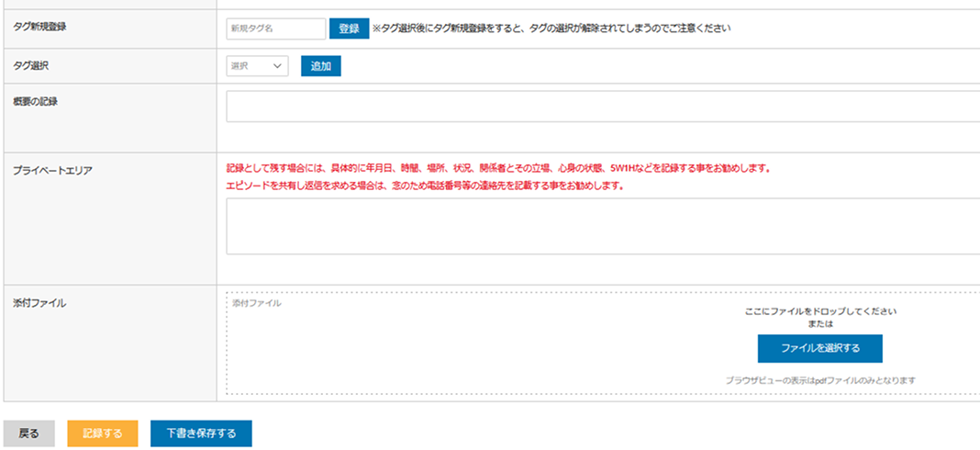The image size is (980, 450).
Task: Click the 新規タグ名 input field
Action: click(x=275, y=28)
